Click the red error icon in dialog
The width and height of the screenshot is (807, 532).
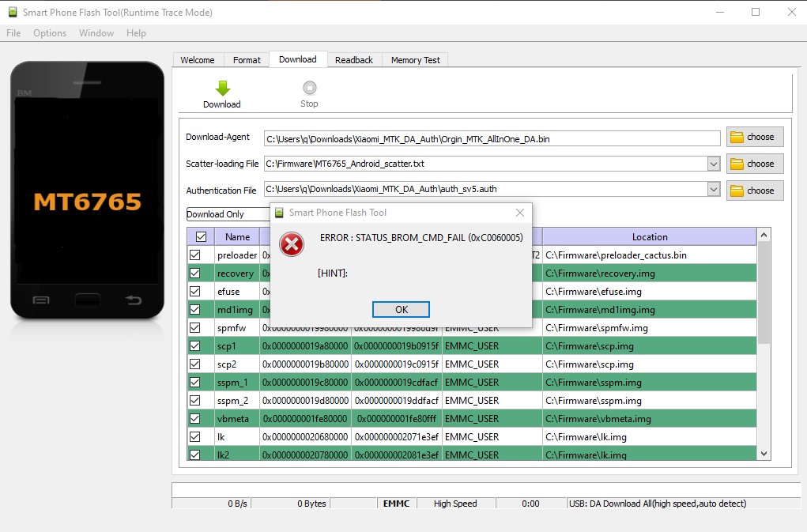pos(292,244)
